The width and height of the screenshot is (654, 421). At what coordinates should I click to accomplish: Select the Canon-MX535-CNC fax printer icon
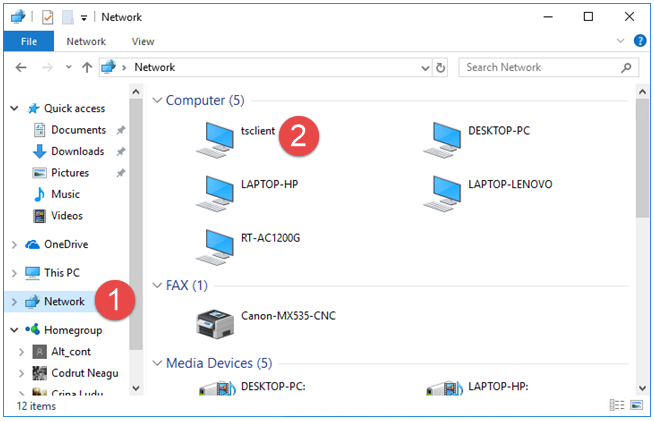pyautogui.click(x=215, y=324)
